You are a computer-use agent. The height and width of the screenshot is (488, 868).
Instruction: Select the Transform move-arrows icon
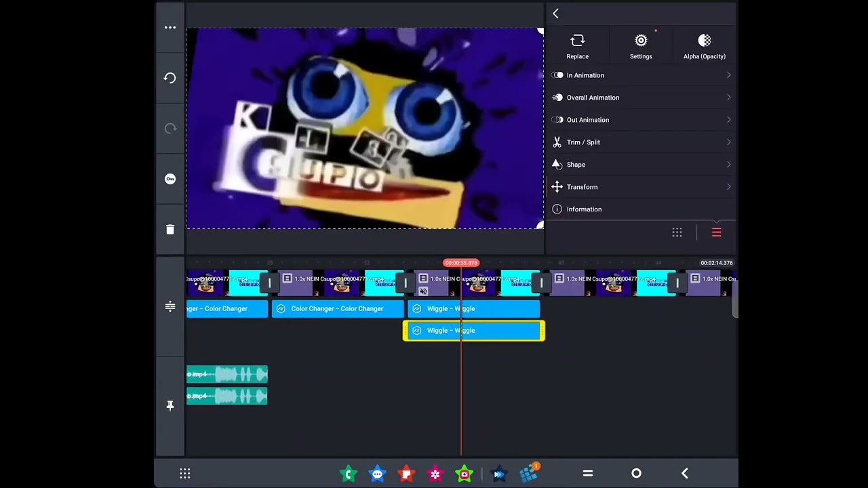pyautogui.click(x=557, y=187)
